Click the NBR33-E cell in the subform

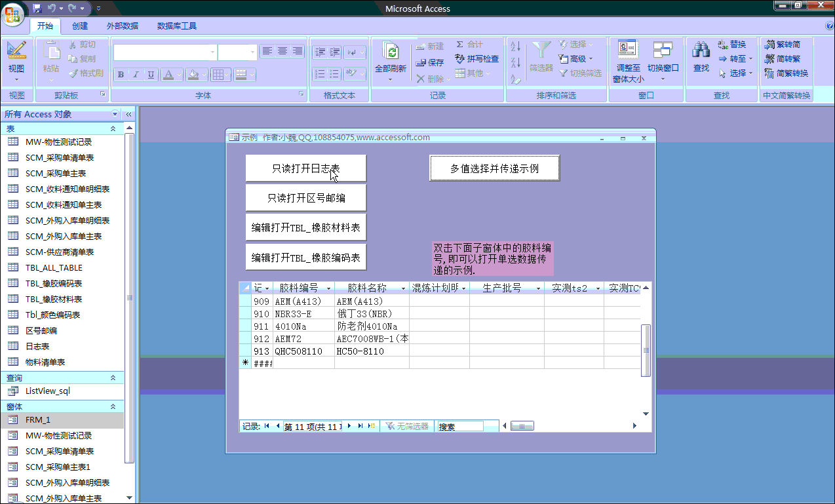pos(303,314)
